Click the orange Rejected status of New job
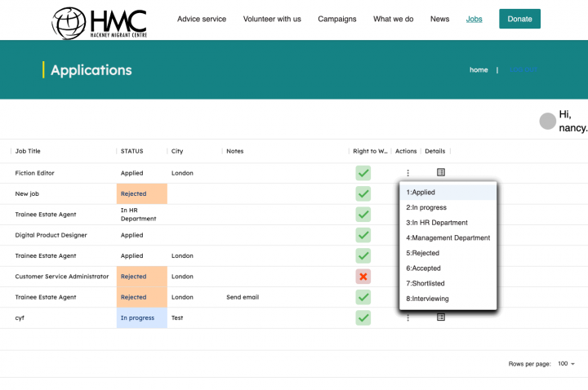 coord(141,194)
